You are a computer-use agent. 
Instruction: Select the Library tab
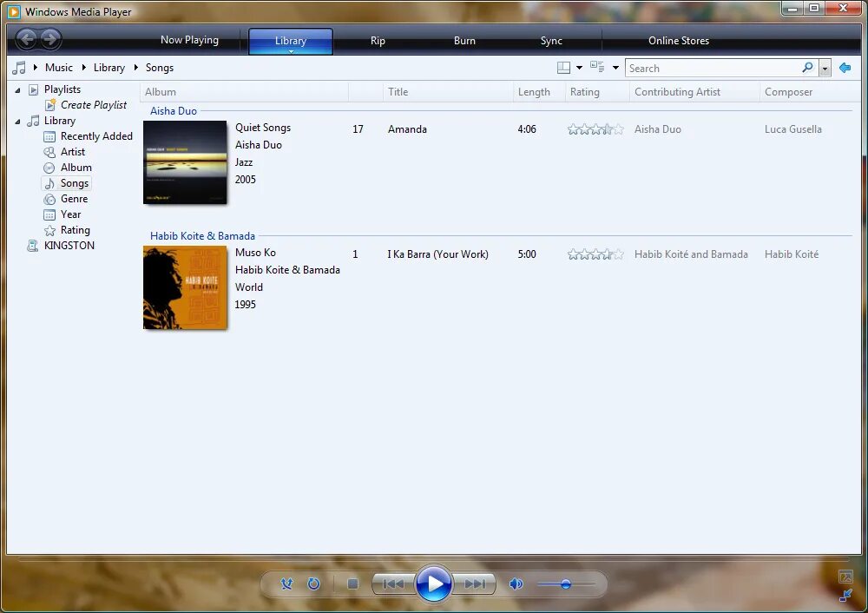(291, 41)
